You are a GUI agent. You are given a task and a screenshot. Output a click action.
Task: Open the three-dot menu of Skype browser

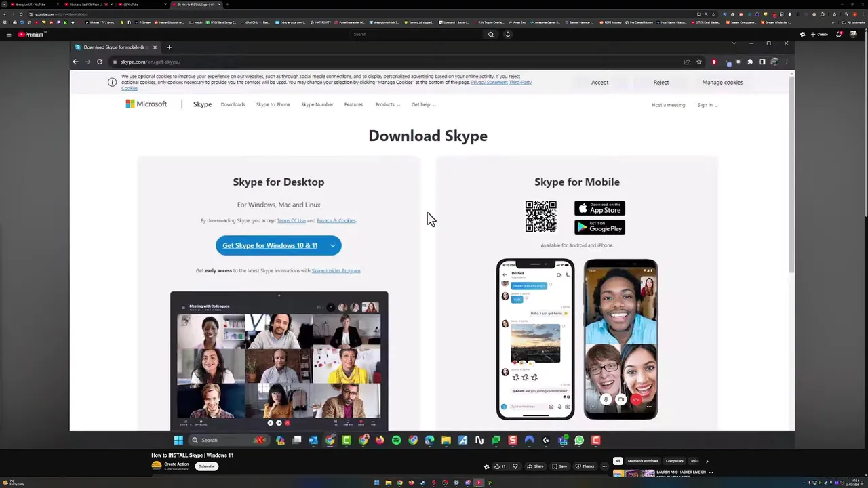point(787,62)
